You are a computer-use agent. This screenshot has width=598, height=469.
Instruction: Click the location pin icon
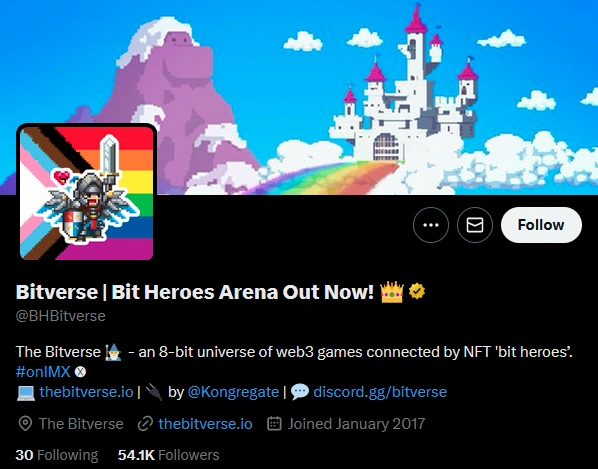[25, 424]
